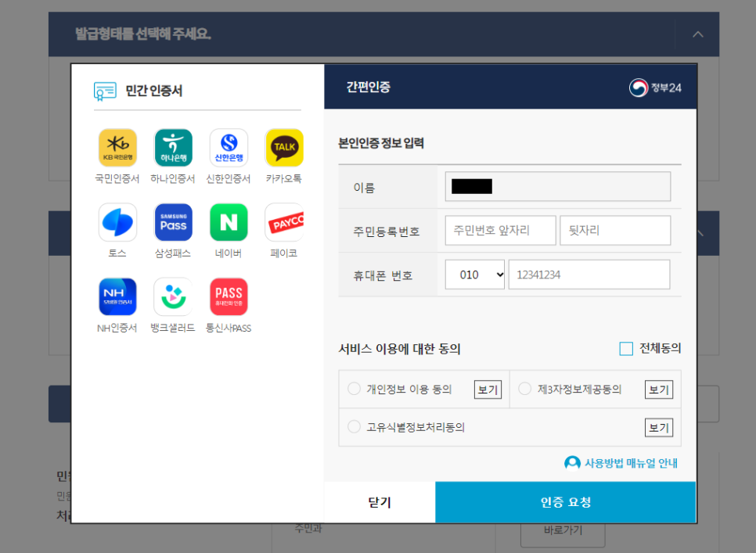Check the 전체동의 checkbox
The width and height of the screenshot is (756, 553).
626,348
